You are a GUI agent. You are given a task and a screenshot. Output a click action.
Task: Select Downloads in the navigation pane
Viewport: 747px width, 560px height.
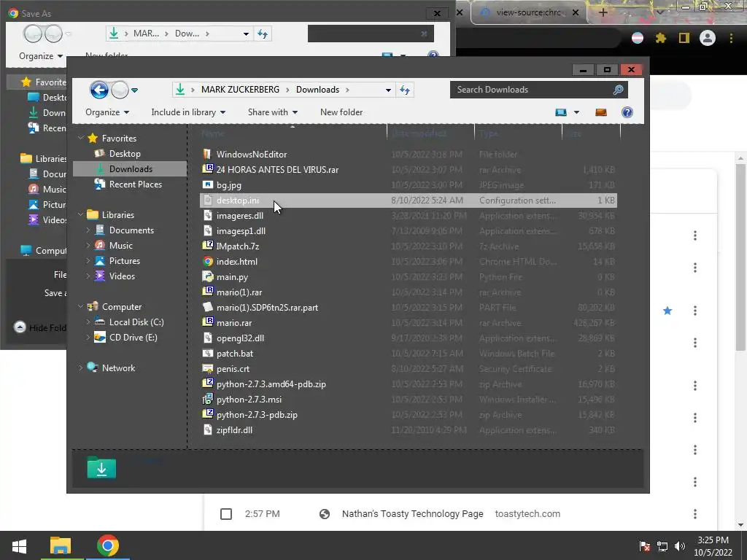(131, 169)
